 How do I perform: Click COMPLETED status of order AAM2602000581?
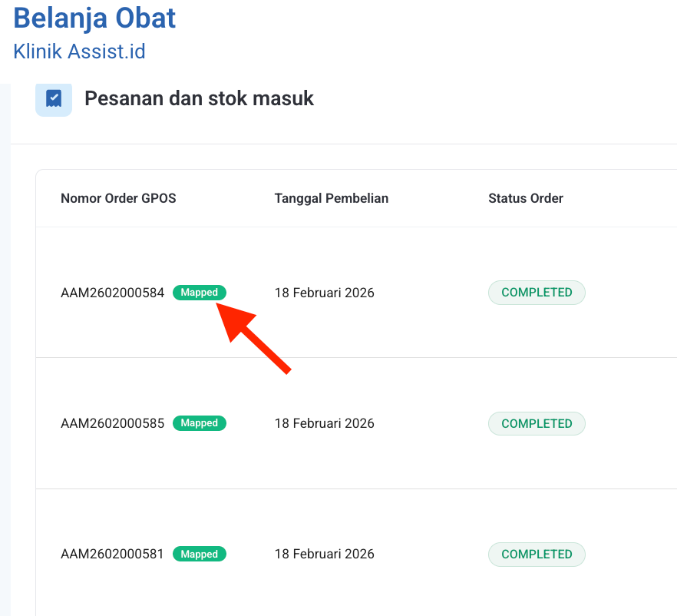click(537, 554)
